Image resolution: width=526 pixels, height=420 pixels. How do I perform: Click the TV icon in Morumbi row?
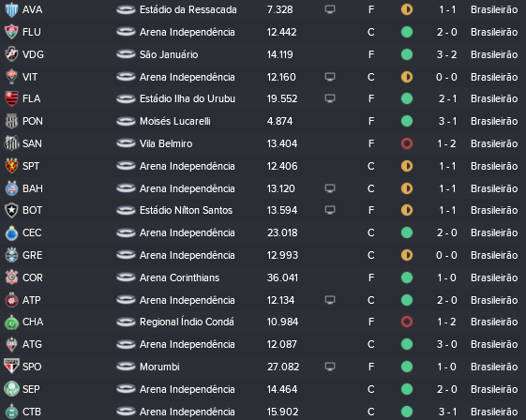pos(330,367)
